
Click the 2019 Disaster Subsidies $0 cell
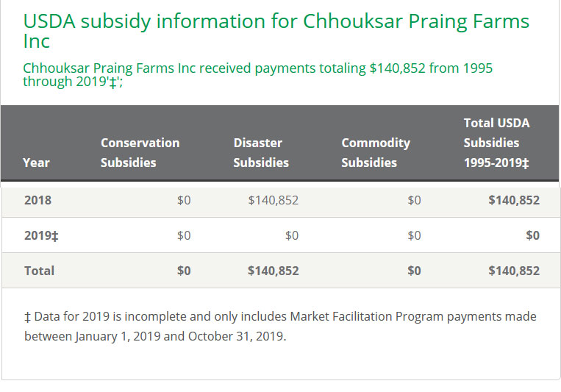click(292, 235)
